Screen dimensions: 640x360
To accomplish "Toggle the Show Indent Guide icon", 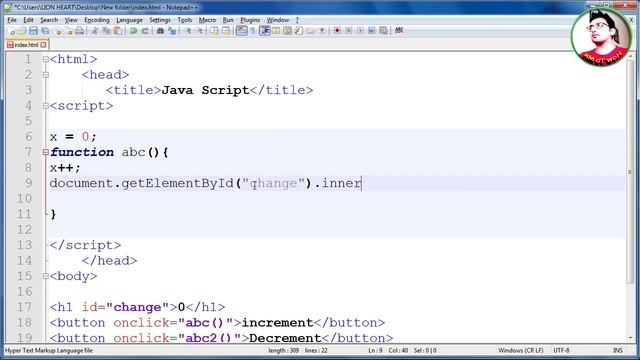I will point(264,31).
